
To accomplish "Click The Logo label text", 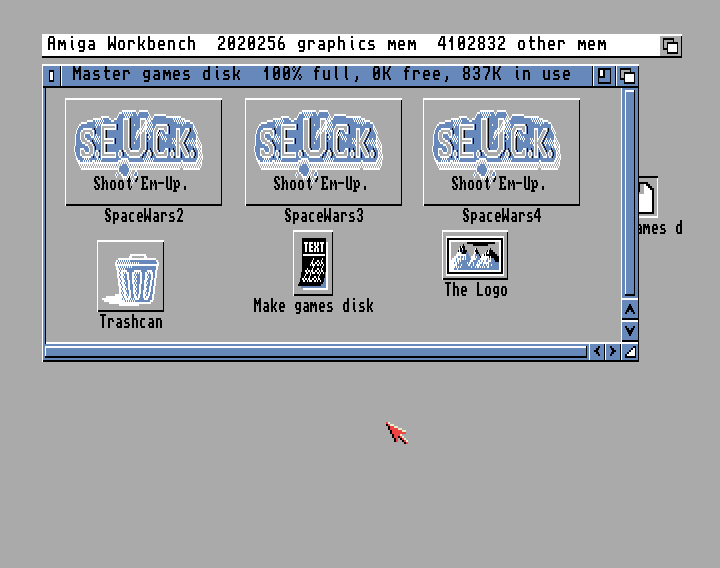I will click(476, 290).
